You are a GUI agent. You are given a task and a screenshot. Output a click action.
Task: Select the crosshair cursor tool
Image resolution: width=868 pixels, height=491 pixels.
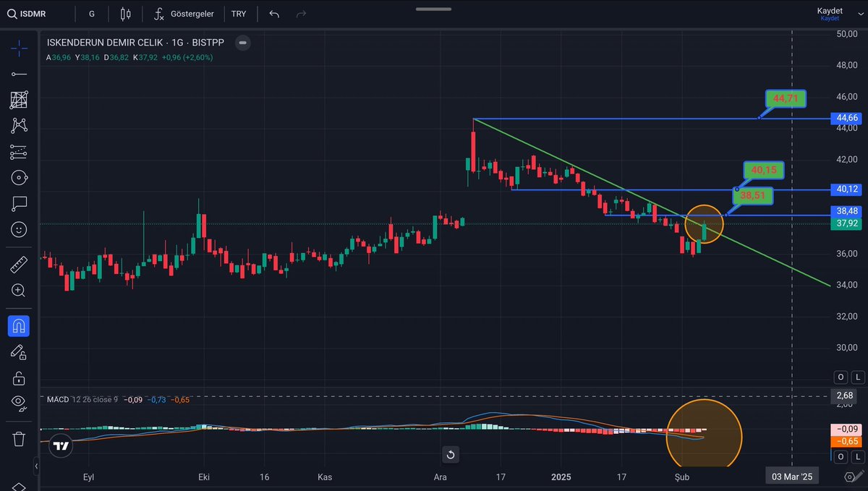coord(20,48)
